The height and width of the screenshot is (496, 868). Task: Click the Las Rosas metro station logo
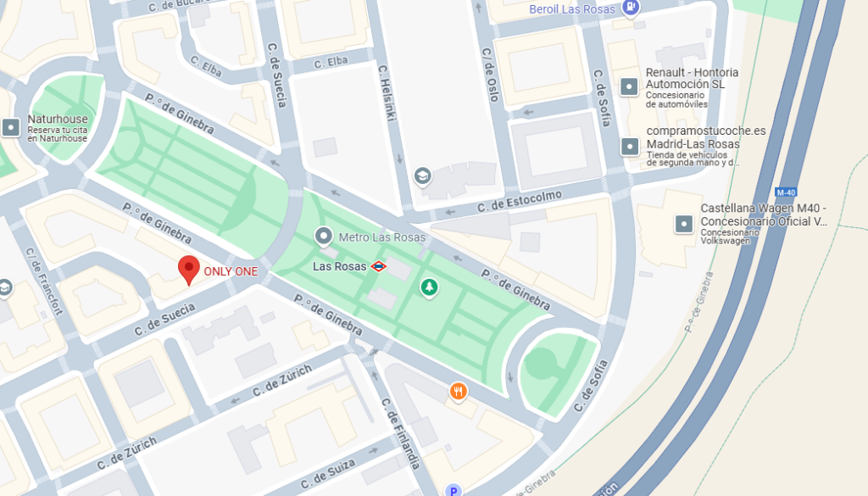point(379,266)
